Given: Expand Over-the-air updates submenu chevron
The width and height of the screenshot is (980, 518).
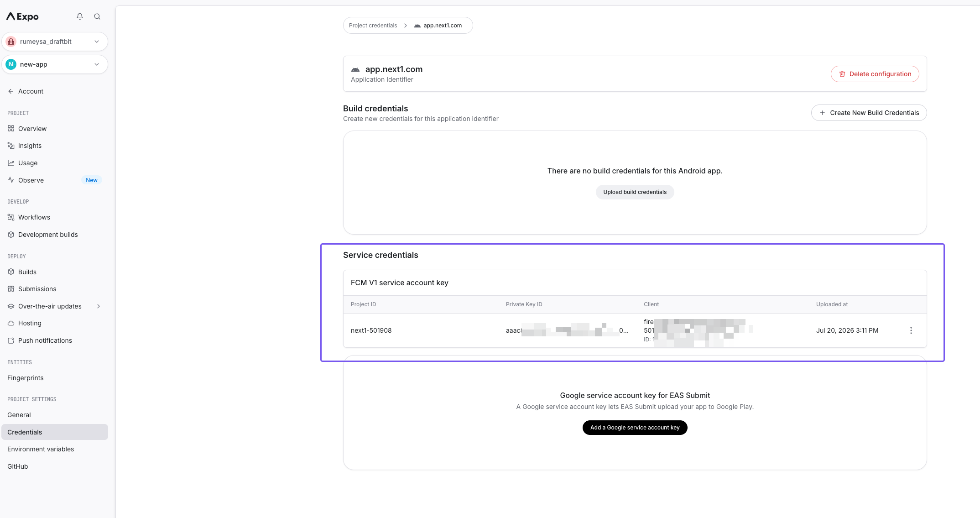Looking at the screenshot, I should 99,306.
